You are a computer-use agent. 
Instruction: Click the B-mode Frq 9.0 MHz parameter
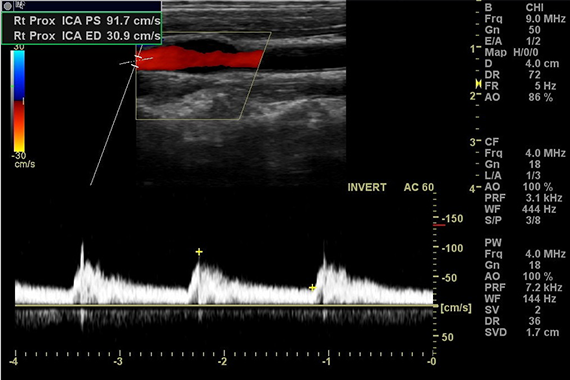(525, 19)
